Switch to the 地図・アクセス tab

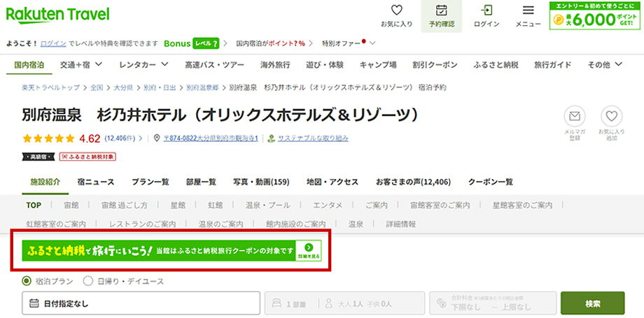[332, 182]
